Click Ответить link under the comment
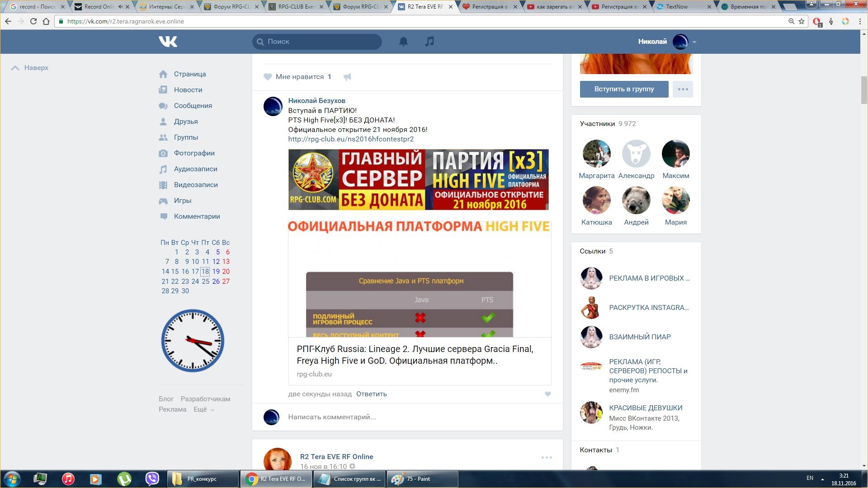This screenshot has width=868, height=488. (x=371, y=394)
